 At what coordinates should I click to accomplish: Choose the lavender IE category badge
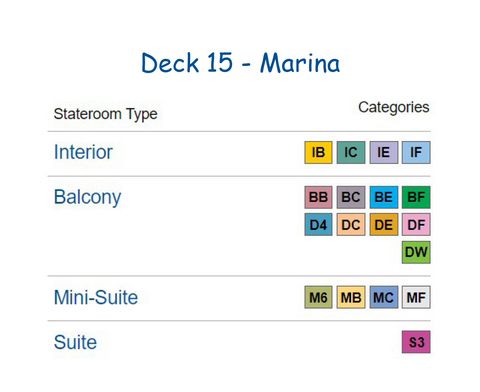pyautogui.click(x=384, y=152)
